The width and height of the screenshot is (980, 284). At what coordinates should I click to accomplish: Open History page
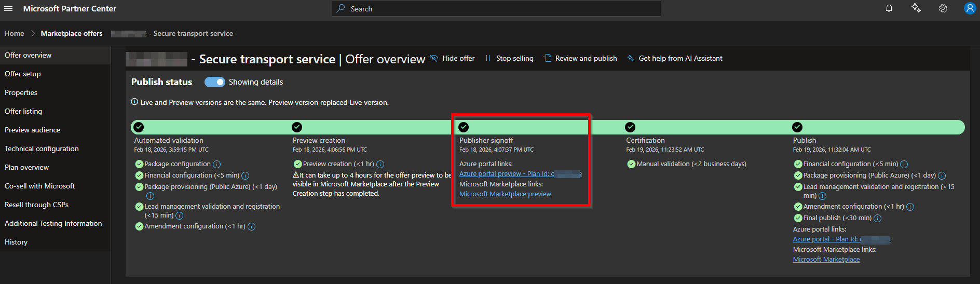[55, 242]
